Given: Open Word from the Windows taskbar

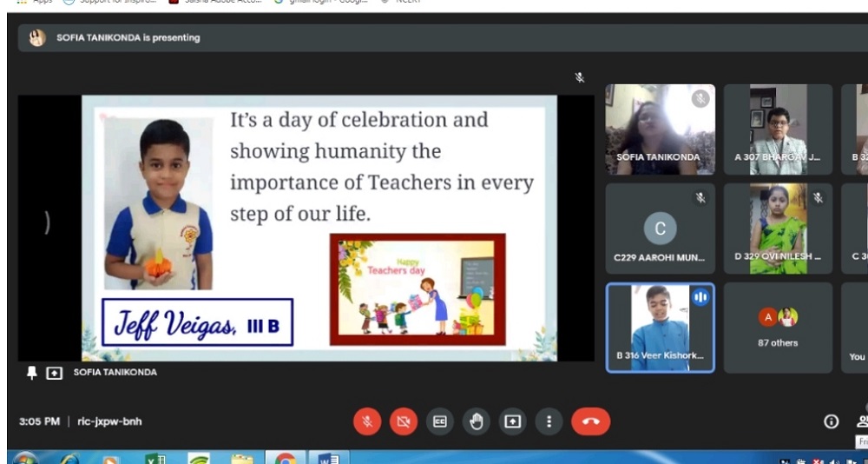Looking at the screenshot, I should (x=329, y=458).
